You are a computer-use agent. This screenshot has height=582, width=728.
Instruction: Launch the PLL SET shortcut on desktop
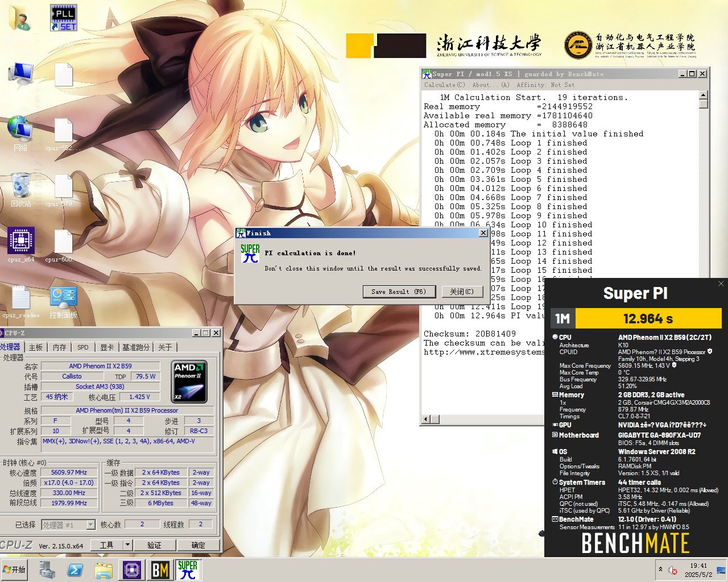(63, 18)
